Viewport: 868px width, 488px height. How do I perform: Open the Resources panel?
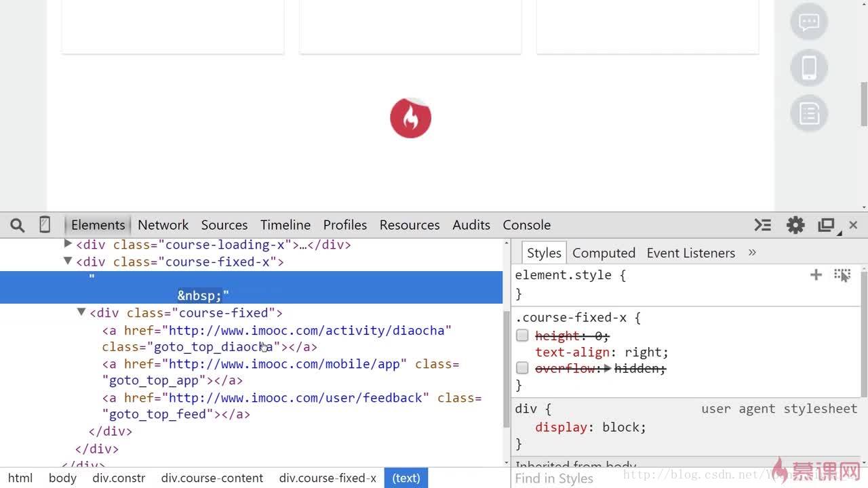[x=410, y=225]
